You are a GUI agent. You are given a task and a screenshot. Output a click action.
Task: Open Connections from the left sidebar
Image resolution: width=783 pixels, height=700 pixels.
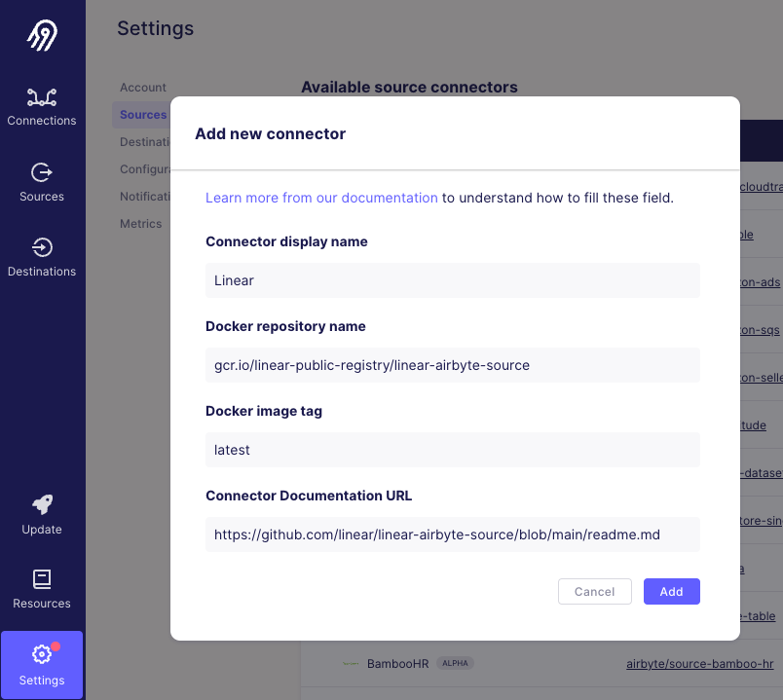42,104
